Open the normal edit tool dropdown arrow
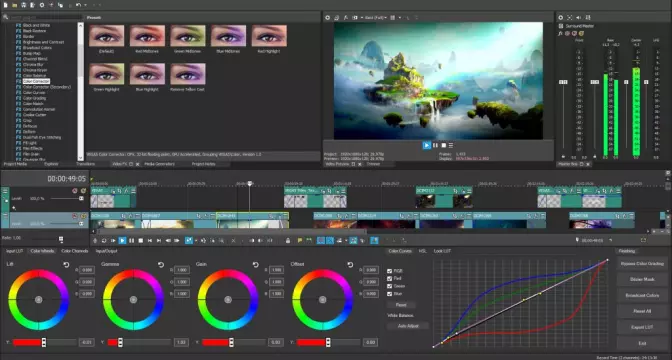This screenshot has height=360, width=672. [196, 241]
